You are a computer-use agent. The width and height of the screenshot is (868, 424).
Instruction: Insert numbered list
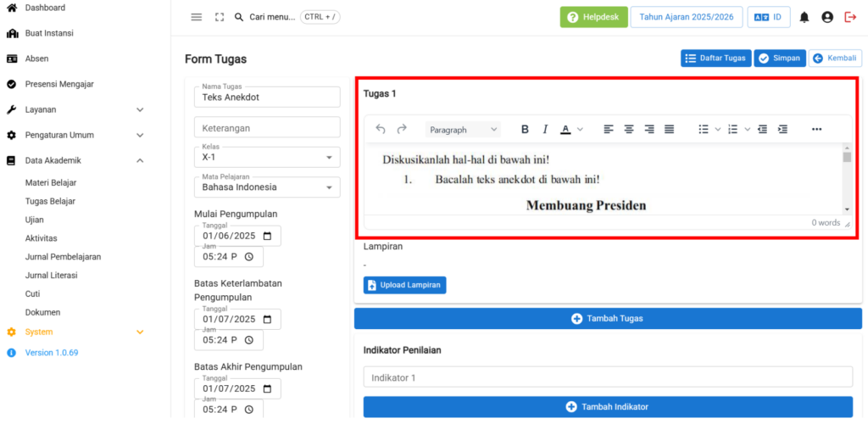click(x=733, y=129)
